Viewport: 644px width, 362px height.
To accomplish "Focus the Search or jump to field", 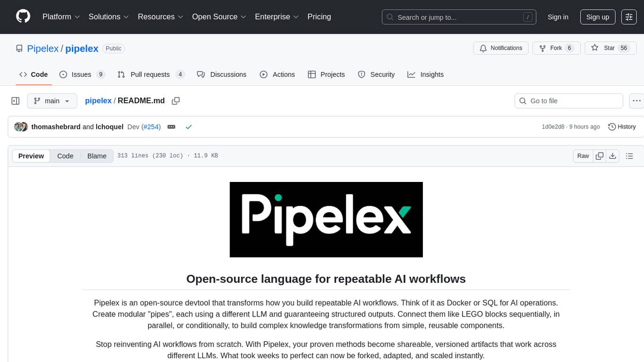I will pos(459,17).
